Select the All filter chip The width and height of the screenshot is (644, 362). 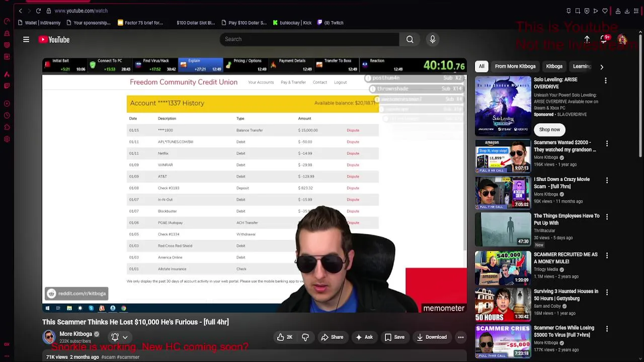[x=481, y=66]
